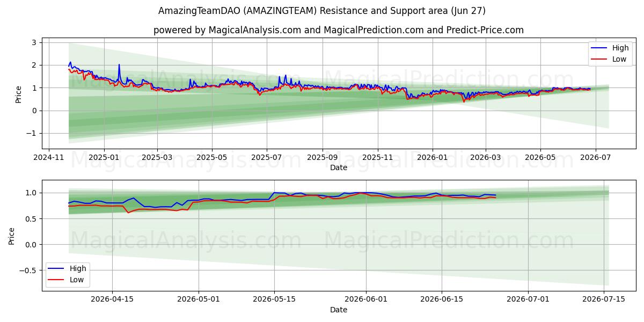Click the 'Price' y-axis label of bottom chart
The image size is (644, 322).
[12, 236]
